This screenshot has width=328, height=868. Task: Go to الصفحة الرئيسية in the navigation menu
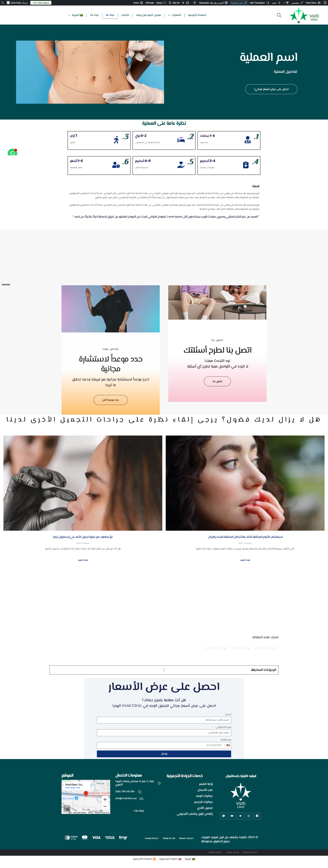pyautogui.click(x=197, y=15)
